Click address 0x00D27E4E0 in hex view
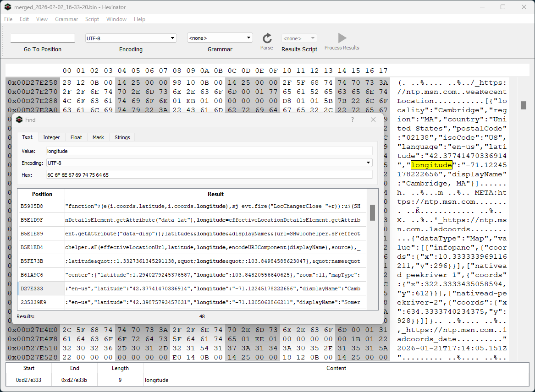535x392 pixels. click(33, 330)
